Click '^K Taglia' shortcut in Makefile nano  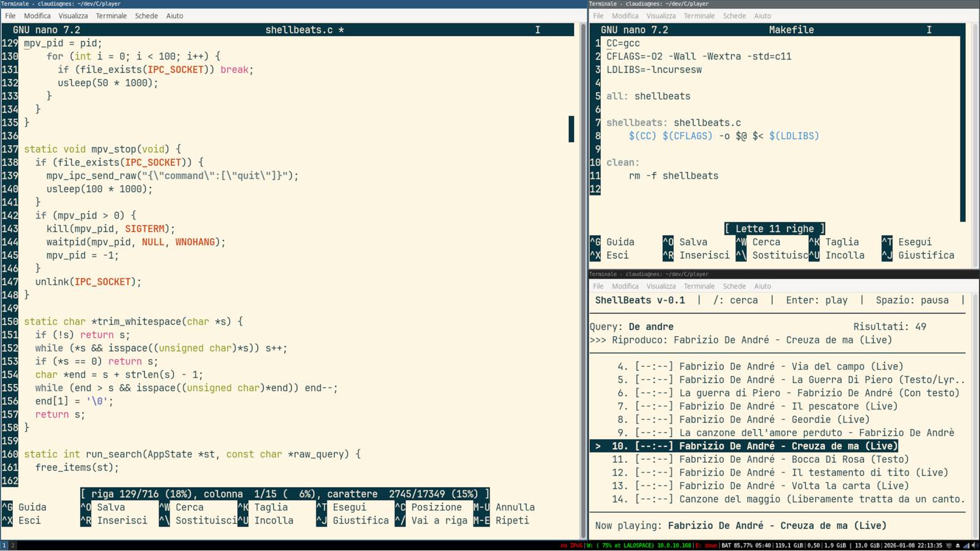pos(834,242)
